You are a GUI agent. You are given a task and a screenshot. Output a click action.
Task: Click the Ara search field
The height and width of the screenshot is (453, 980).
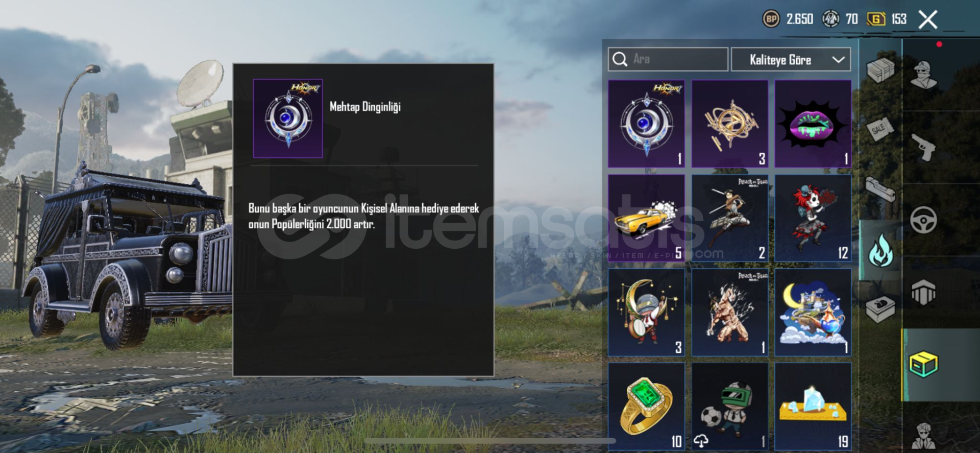point(668,59)
